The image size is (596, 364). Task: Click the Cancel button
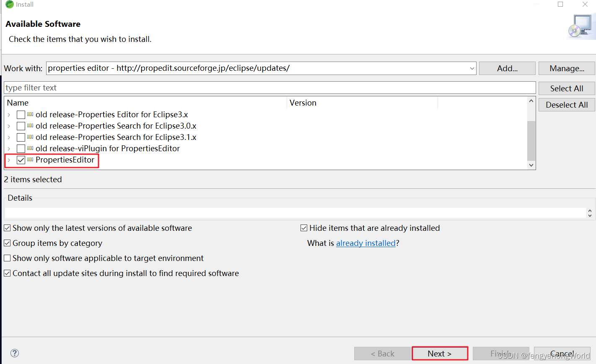pos(562,354)
